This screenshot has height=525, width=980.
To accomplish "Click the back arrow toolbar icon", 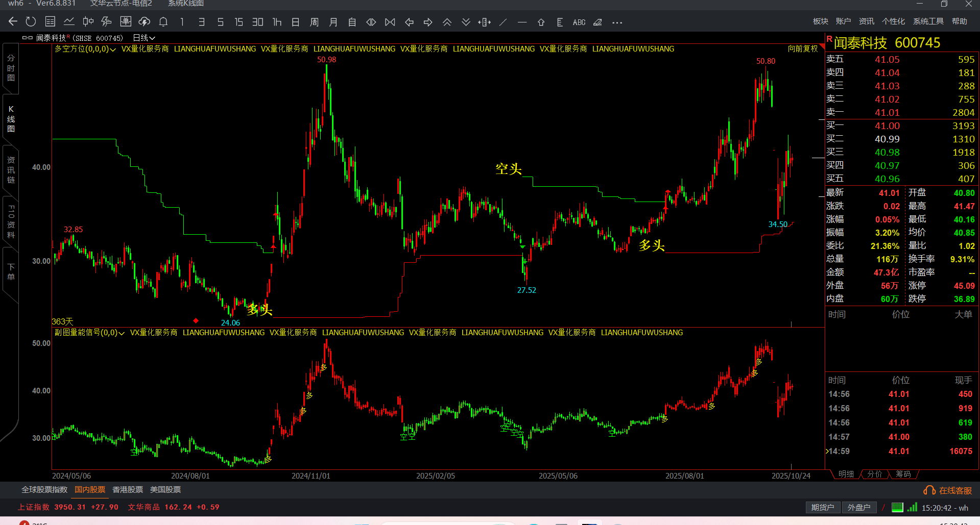I will [13, 22].
